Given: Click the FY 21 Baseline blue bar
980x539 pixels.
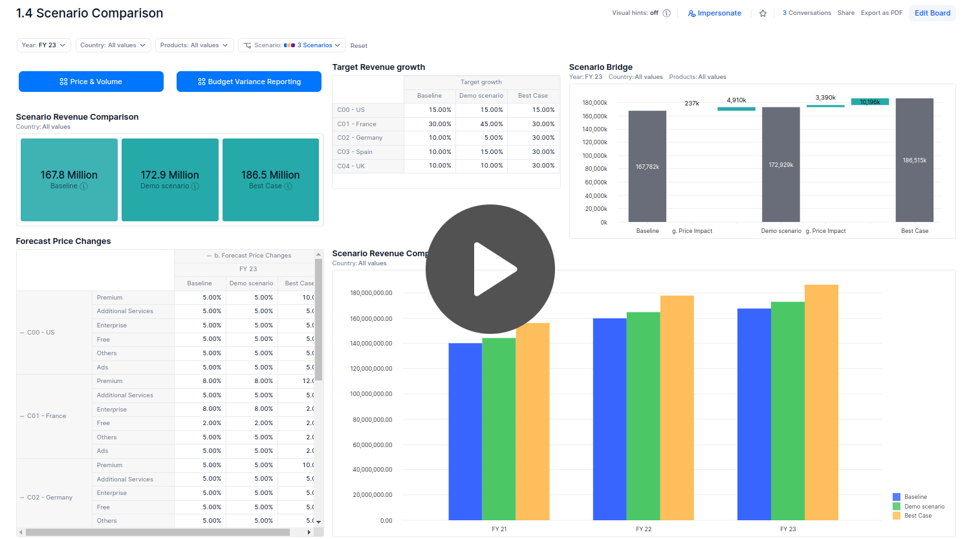Looking at the screenshot, I should (465, 432).
